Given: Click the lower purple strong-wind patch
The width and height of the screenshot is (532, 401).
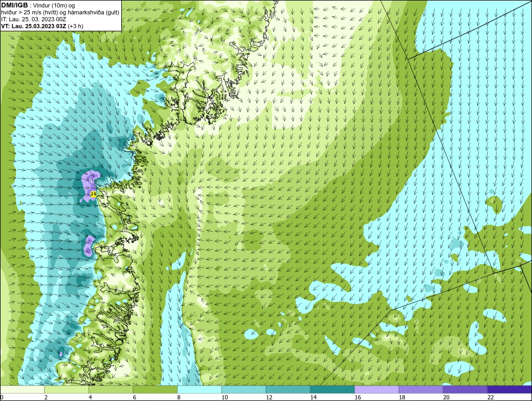Looking at the screenshot, I should [89, 245].
